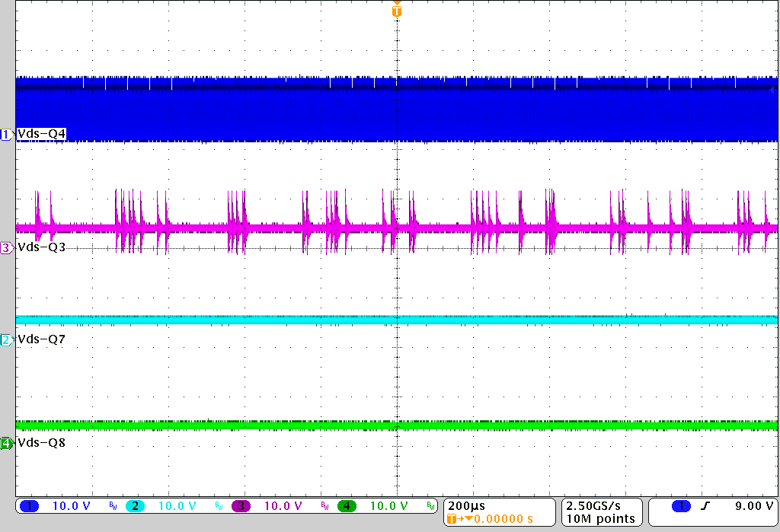This screenshot has width=780, height=532.
Task: Click the trigger delay 0.00000 s readout
Action: [x=495, y=519]
